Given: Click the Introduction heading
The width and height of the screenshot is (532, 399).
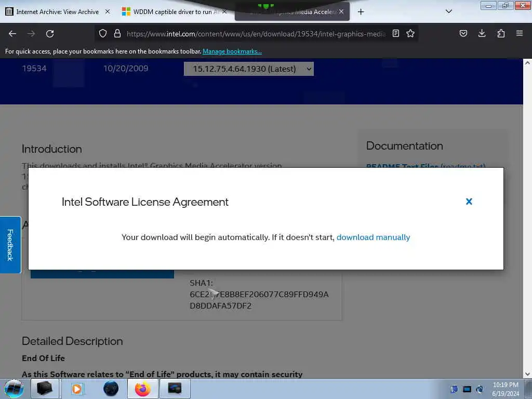Looking at the screenshot, I should (x=51, y=149).
